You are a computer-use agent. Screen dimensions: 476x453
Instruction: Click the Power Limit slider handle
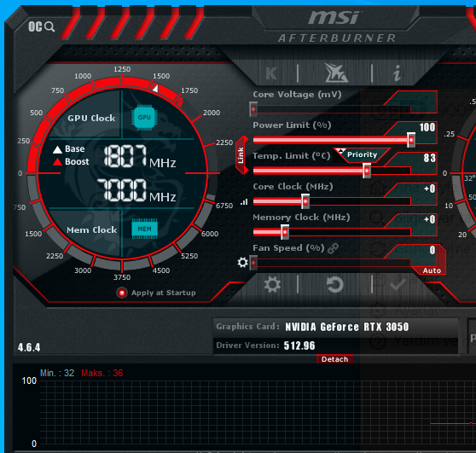[411, 140]
